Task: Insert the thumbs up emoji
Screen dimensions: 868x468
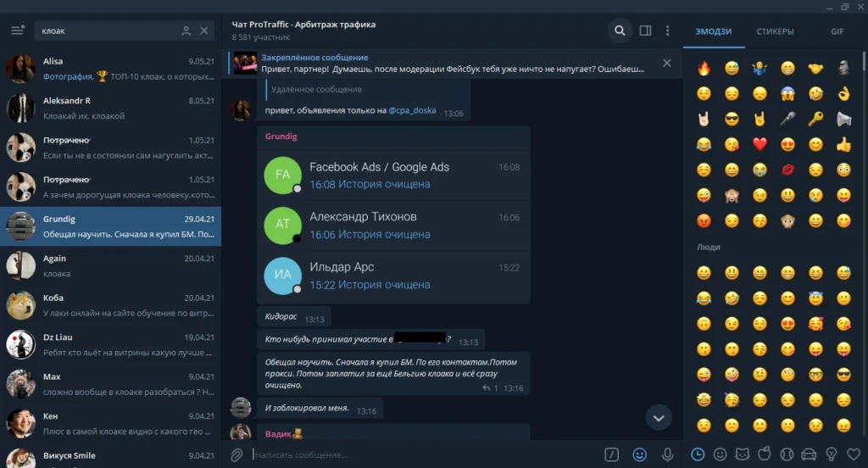Action: [x=843, y=144]
